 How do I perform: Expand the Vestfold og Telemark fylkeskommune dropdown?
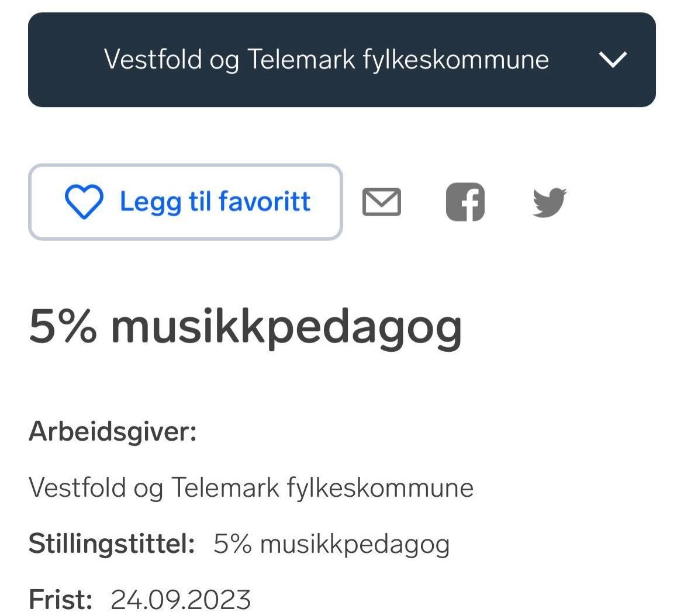pos(341,60)
